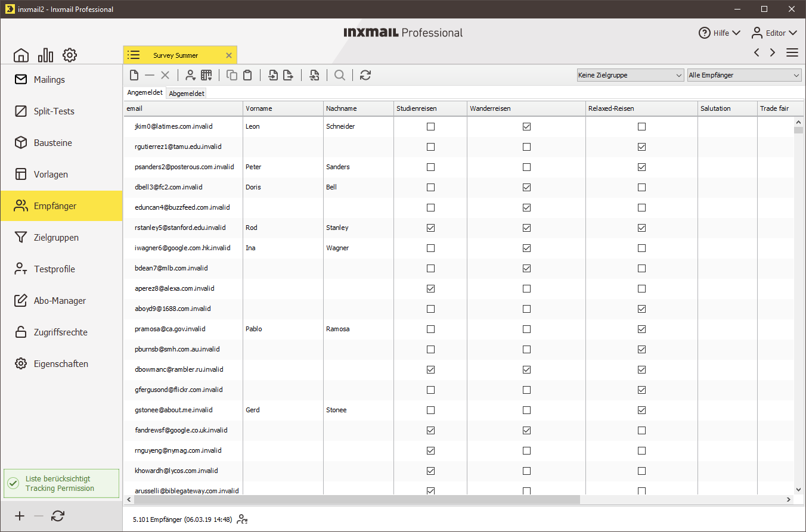The height and width of the screenshot is (532, 806).
Task: Switch to the Angemeldet tab
Action: [145, 93]
